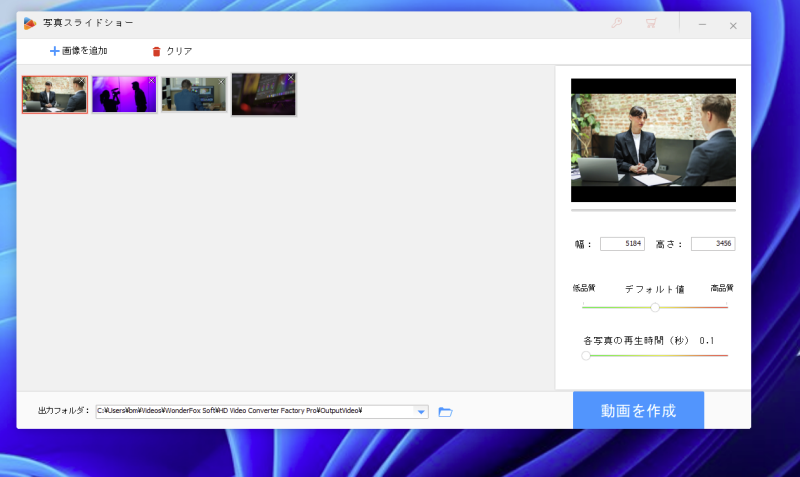
Task: Click the 各写真の再生時間 slider handle
Action: [586, 355]
